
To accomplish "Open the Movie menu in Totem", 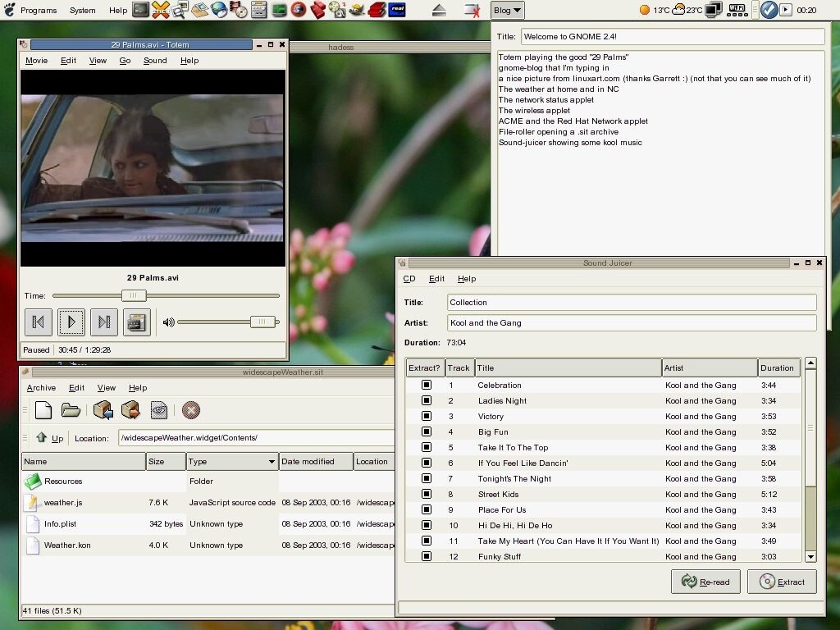I will [x=36, y=60].
